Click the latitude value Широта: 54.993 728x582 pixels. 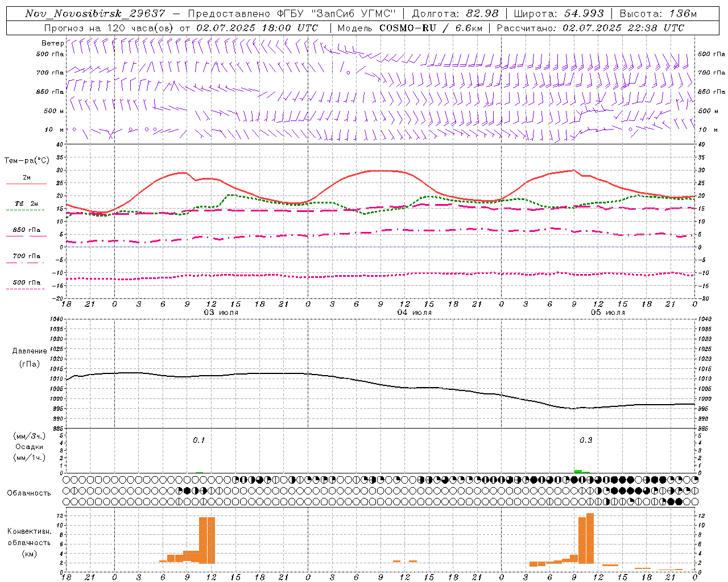coord(559,14)
